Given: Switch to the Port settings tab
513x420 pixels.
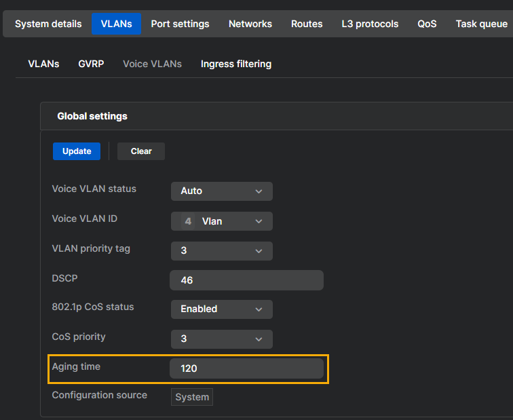Looking at the screenshot, I should (x=180, y=24).
